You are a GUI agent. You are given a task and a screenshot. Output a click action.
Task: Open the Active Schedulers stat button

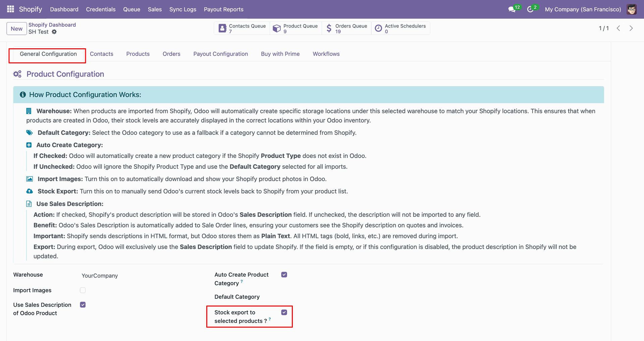click(400, 29)
